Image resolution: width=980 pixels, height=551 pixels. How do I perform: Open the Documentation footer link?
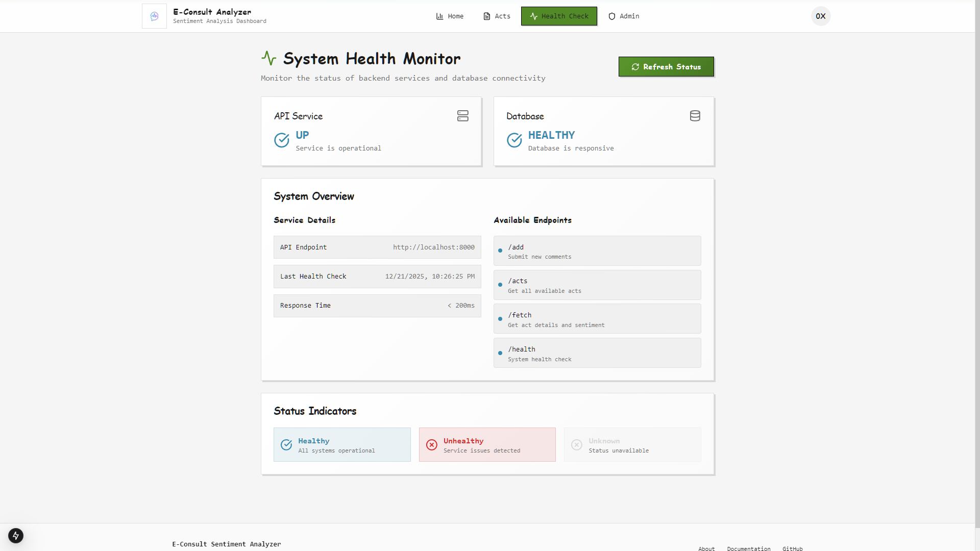(x=748, y=548)
